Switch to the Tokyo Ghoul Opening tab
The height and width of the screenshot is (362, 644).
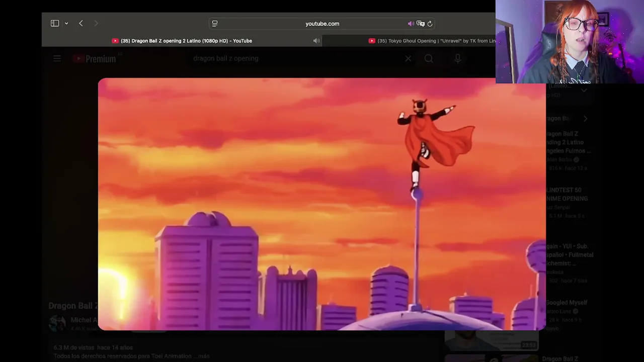tap(432, 41)
